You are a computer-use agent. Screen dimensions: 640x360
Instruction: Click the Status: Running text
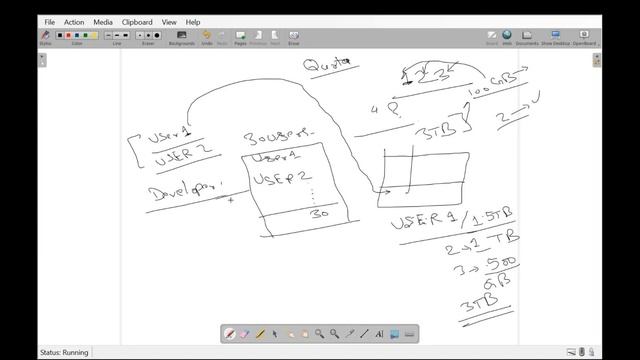click(x=64, y=352)
